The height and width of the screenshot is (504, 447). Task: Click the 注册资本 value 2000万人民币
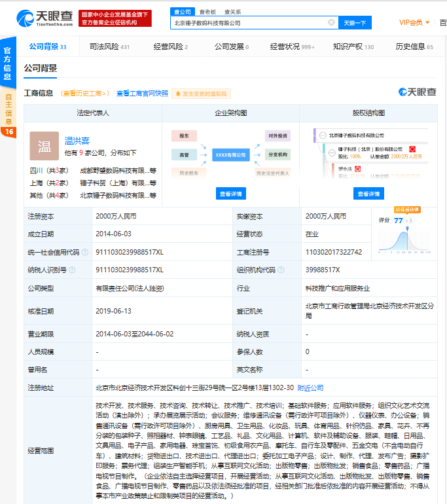tap(116, 216)
